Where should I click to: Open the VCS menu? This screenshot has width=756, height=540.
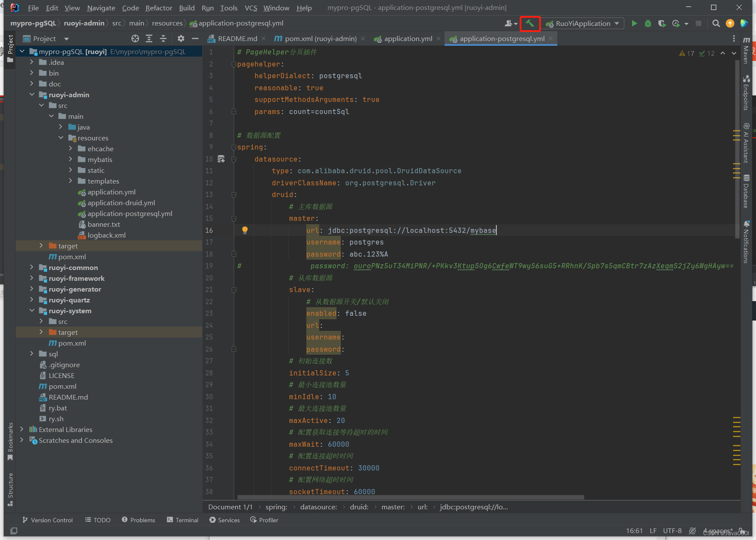(251, 8)
